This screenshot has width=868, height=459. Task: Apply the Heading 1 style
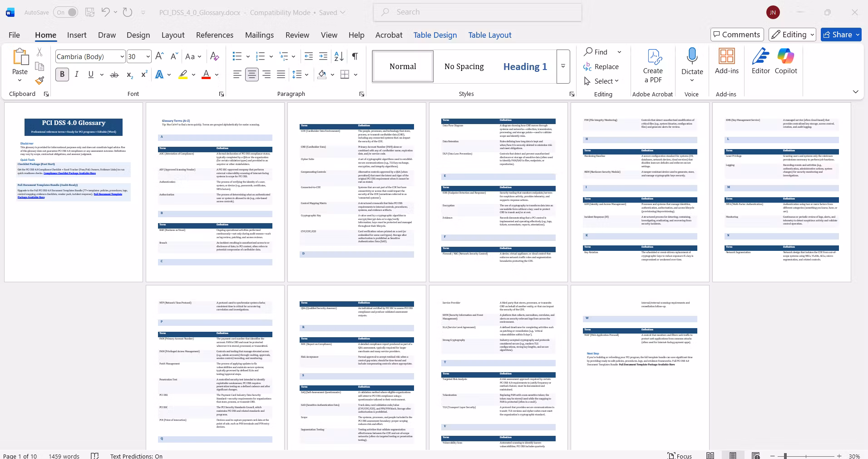click(x=525, y=66)
